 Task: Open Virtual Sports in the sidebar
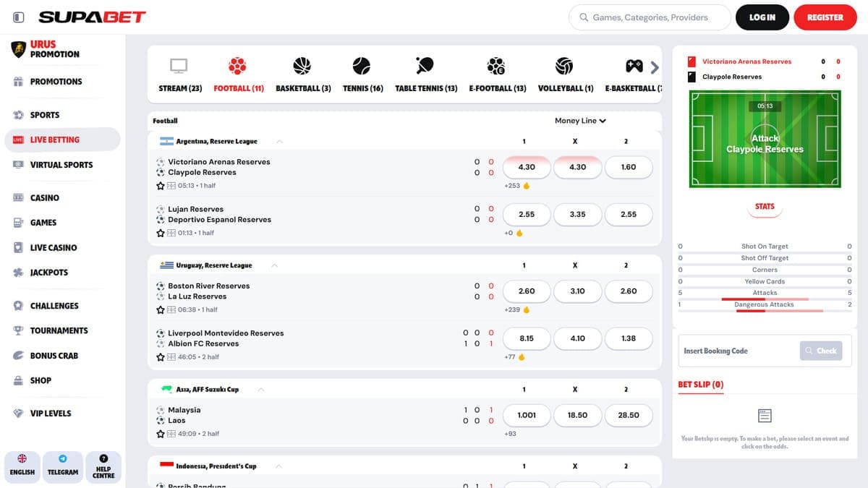click(62, 165)
